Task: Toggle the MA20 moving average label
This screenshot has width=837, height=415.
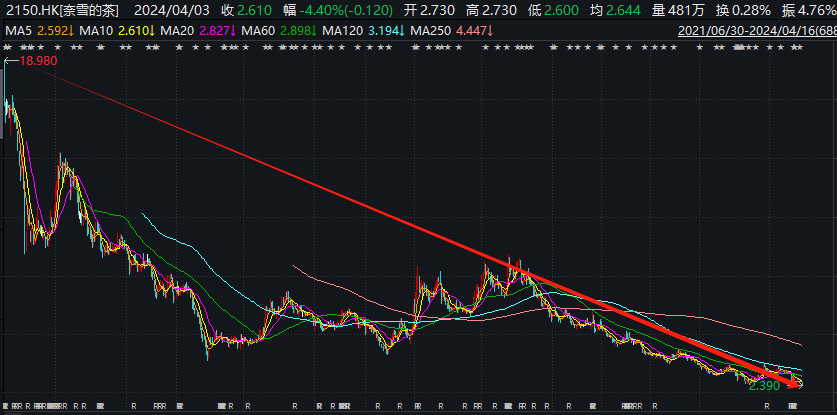Action: click(180, 31)
